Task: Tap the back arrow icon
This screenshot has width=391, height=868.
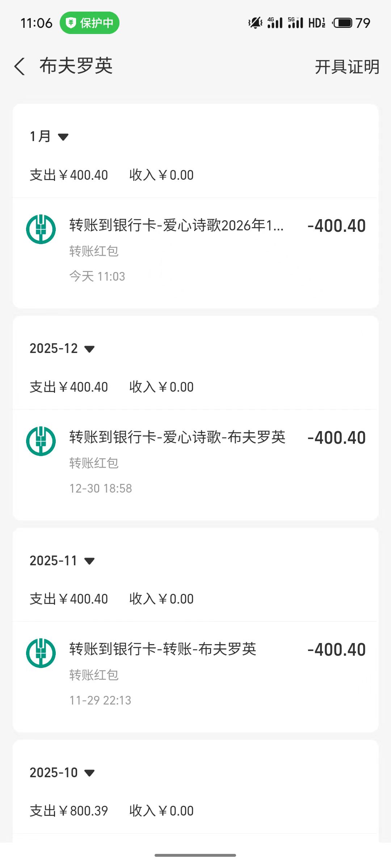Action: [x=20, y=67]
